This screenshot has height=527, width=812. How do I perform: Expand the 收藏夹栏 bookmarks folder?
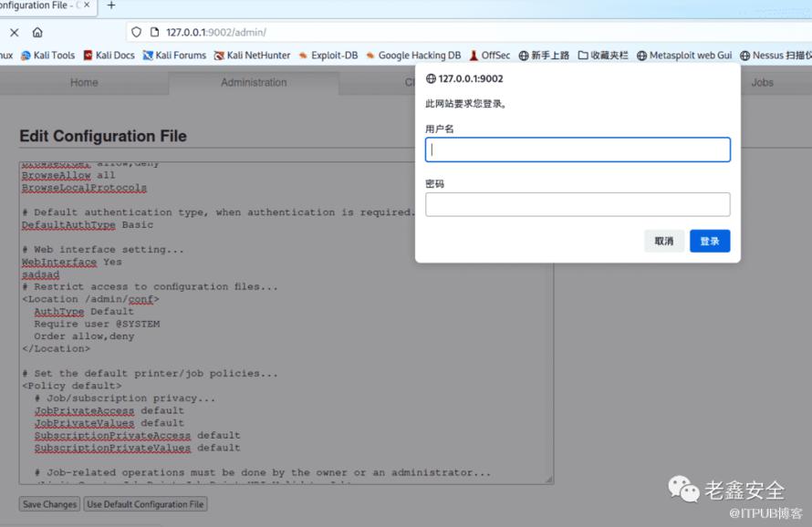pyautogui.click(x=602, y=55)
